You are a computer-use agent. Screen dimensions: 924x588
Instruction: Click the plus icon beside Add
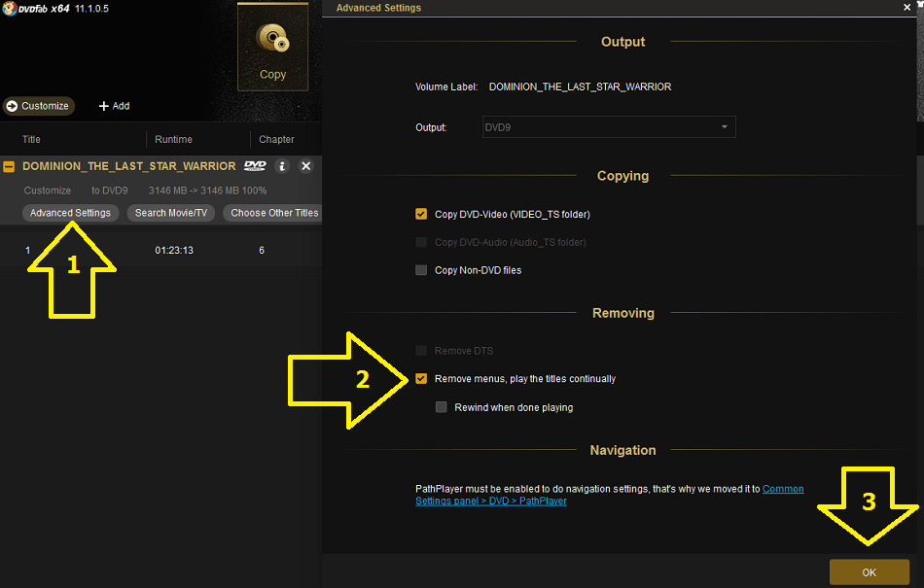click(104, 106)
